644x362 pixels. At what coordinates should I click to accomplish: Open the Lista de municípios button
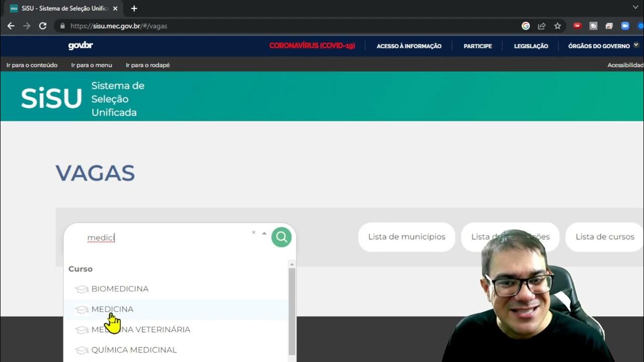click(407, 237)
